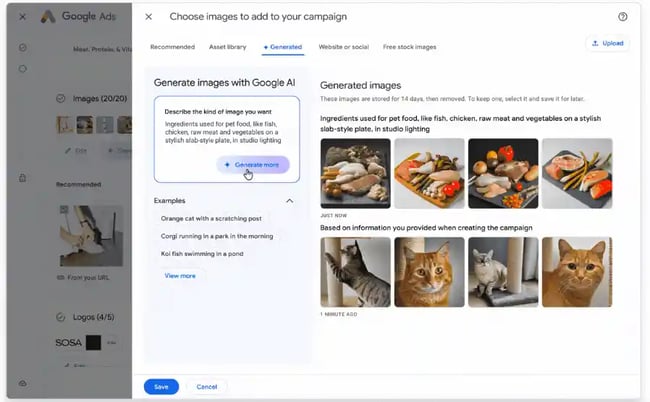Collapse the Examples section chevron
Viewport: 650px width, 402px height.
tap(290, 201)
